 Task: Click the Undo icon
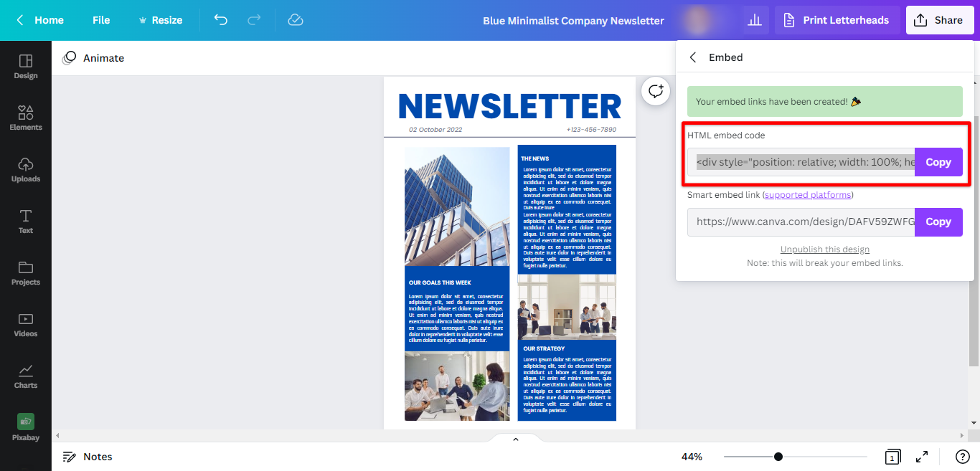pyautogui.click(x=220, y=20)
